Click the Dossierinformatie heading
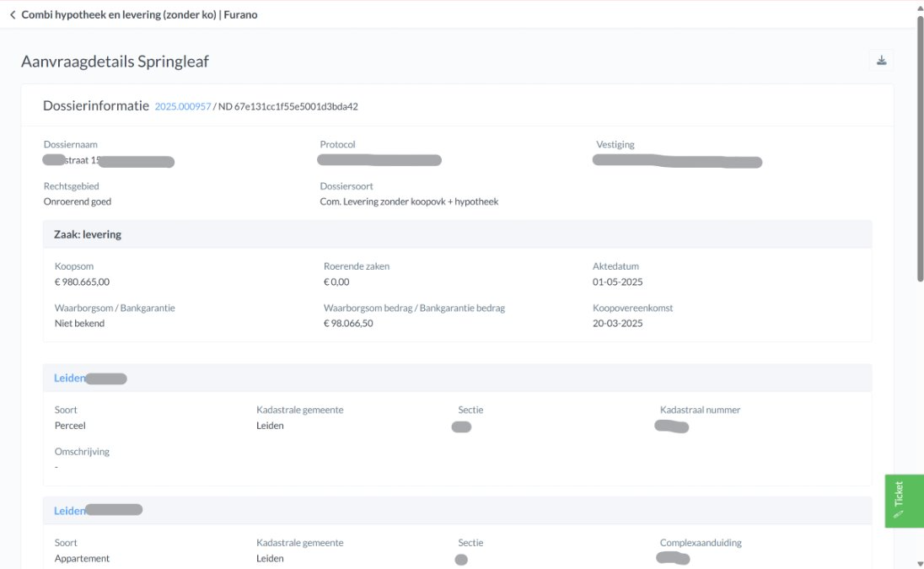924x569 pixels. click(x=96, y=105)
